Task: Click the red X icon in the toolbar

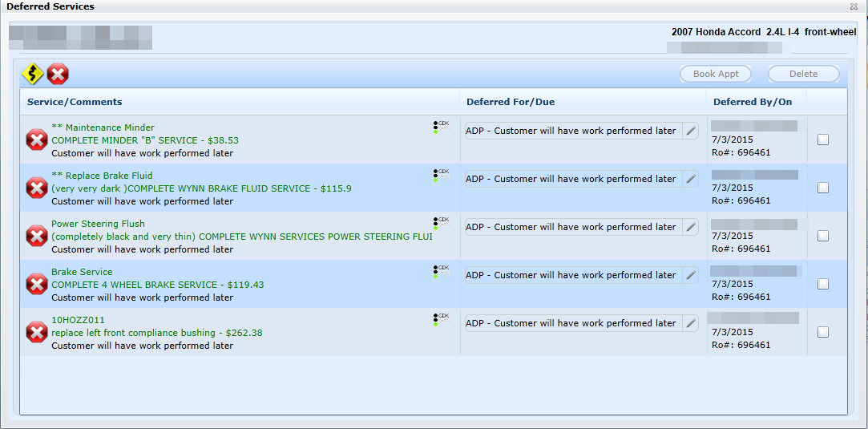Action: (x=58, y=75)
